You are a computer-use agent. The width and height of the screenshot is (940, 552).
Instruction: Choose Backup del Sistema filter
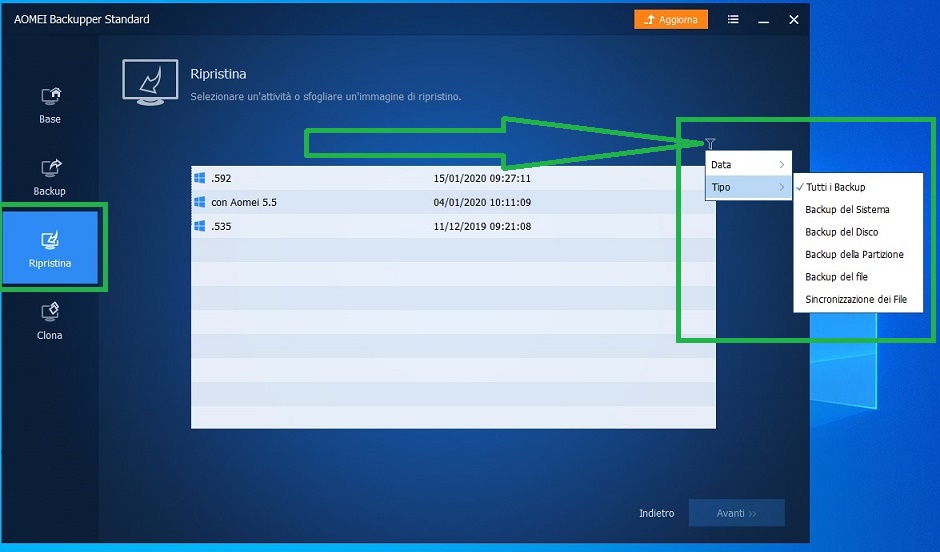[x=858, y=209]
